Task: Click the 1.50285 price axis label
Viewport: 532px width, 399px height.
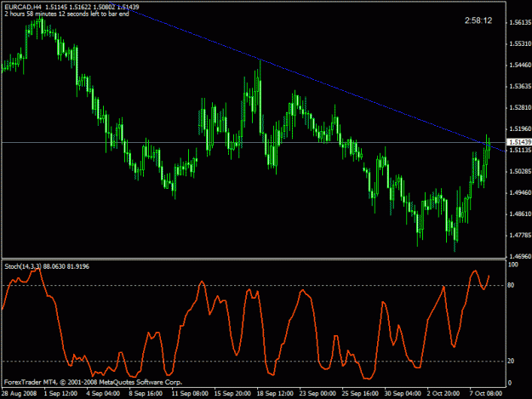Action: 520,172
